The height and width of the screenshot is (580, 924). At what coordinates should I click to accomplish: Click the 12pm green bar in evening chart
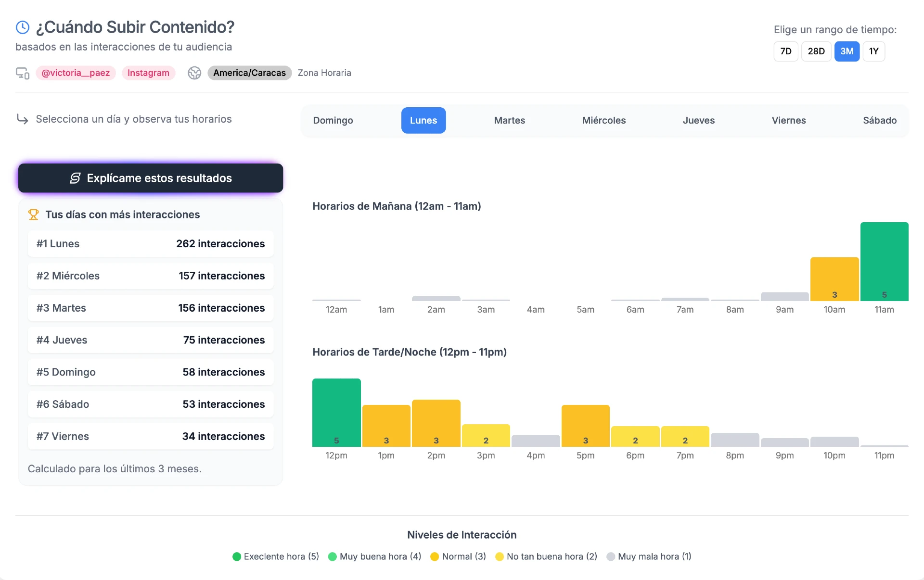pyautogui.click(x=336, y=413)
